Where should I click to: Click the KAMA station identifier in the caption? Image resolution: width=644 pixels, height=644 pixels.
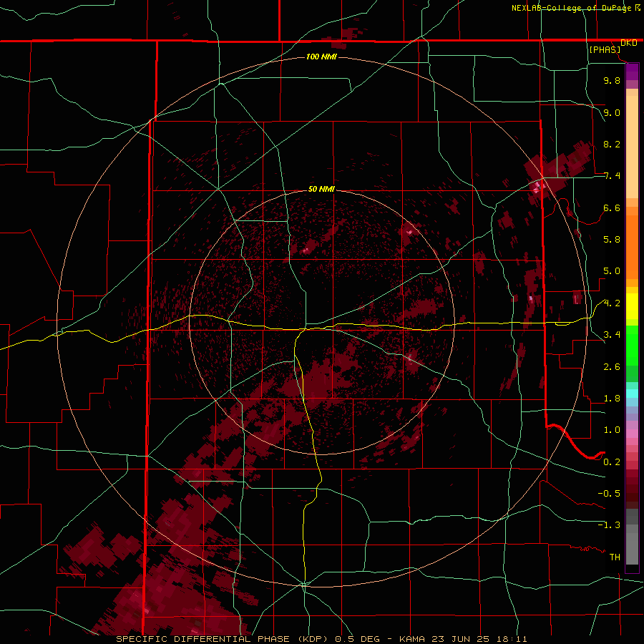(x=413, y=639)
